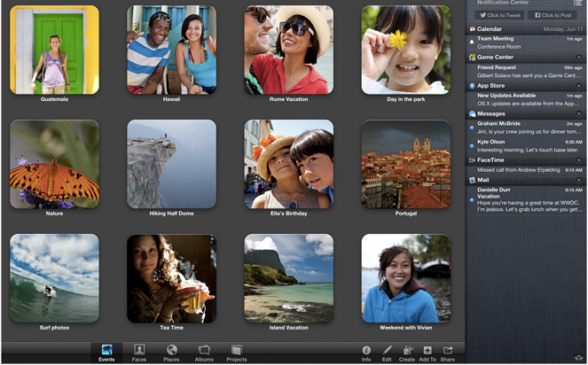
Task: Dismiss the FaceTime notifications
Action: 579,160
